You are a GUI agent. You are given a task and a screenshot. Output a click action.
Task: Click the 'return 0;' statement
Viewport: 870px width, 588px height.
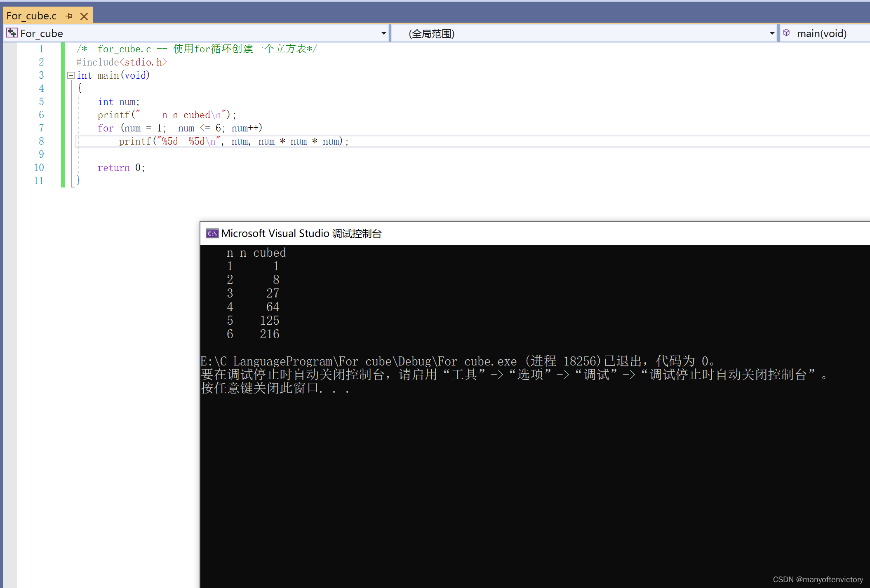tap(121, 168)
